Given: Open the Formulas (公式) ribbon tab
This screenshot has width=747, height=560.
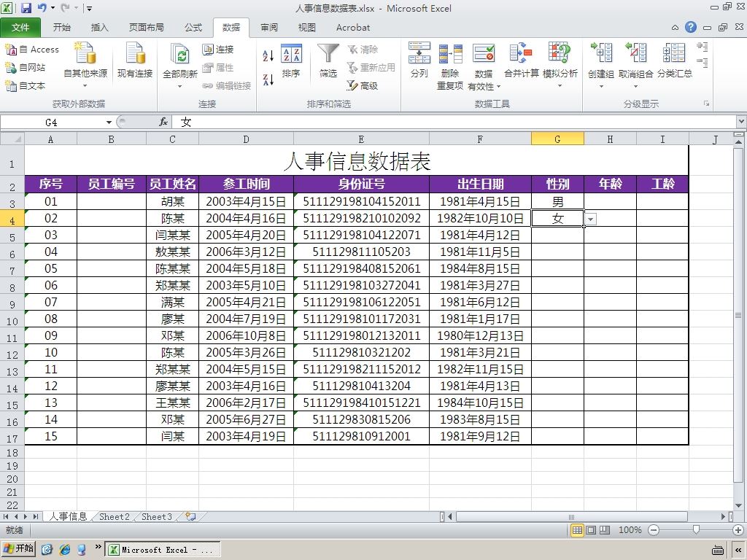Looking at the screenshot, I should [x=193, y=28].
